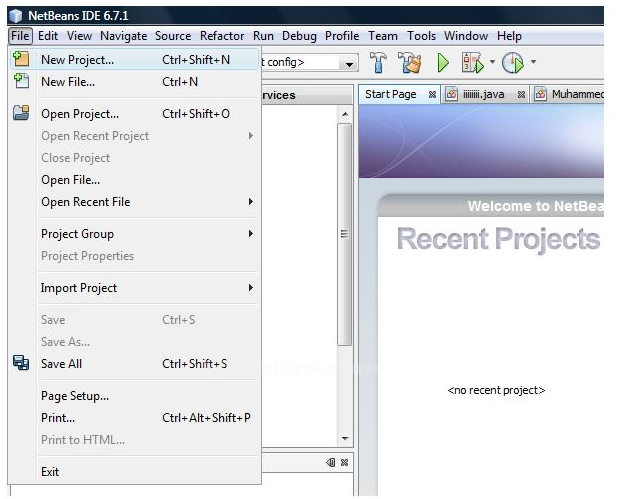Expand the Profile Main Project dropdown arrow

click(533, 63)
